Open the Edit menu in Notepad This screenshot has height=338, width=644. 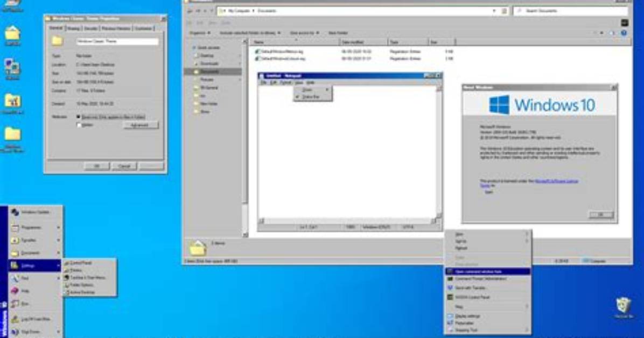point(273,82)
